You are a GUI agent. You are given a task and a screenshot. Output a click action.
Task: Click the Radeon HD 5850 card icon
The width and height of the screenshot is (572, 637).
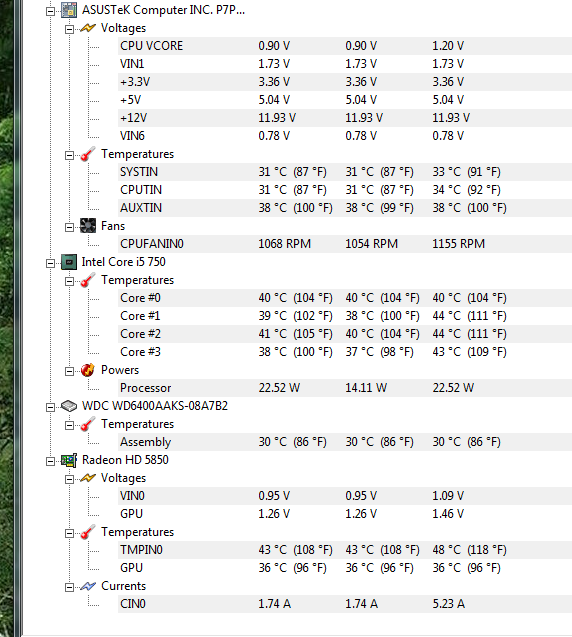pyautogui.click(x=69, y=460)
